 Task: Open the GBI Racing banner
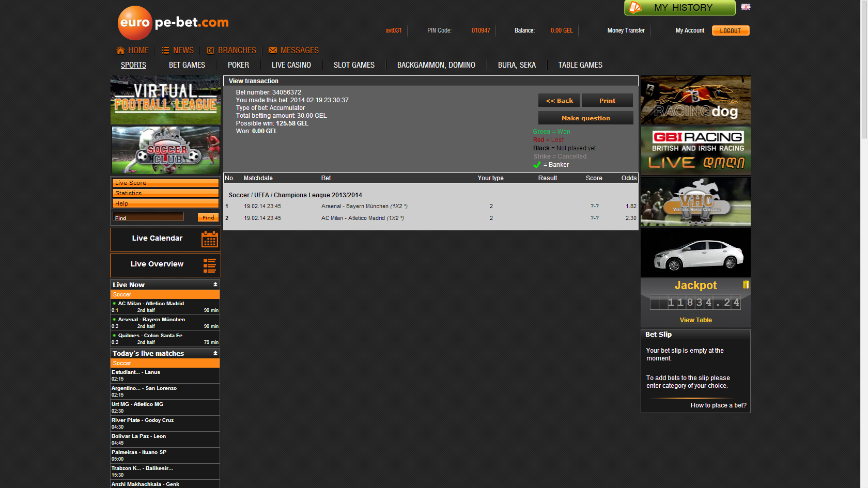[x=695, y=151]
